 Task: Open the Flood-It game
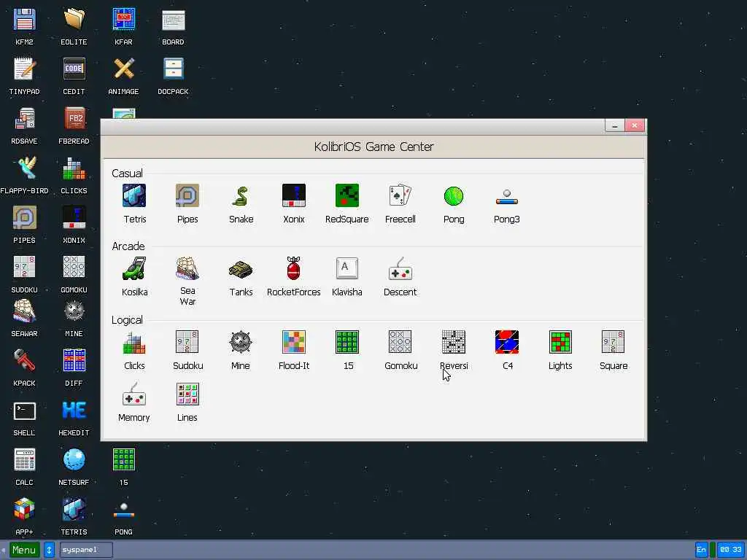click(x=294, y=343)
